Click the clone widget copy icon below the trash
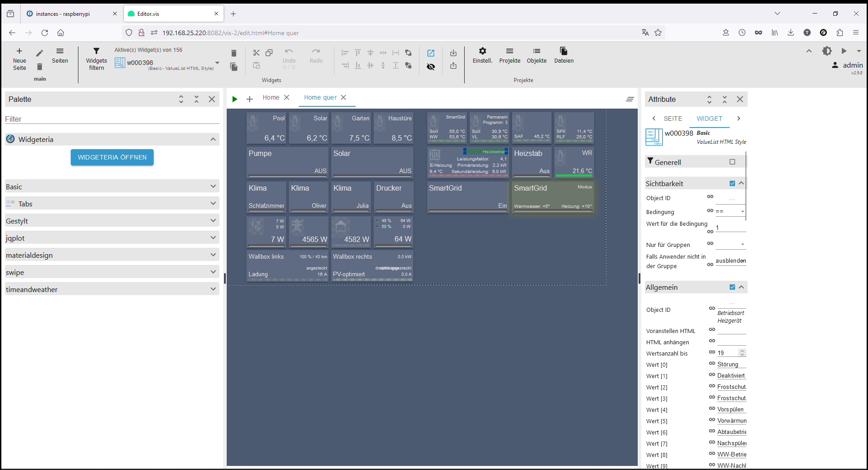 [x=233, y=67]
